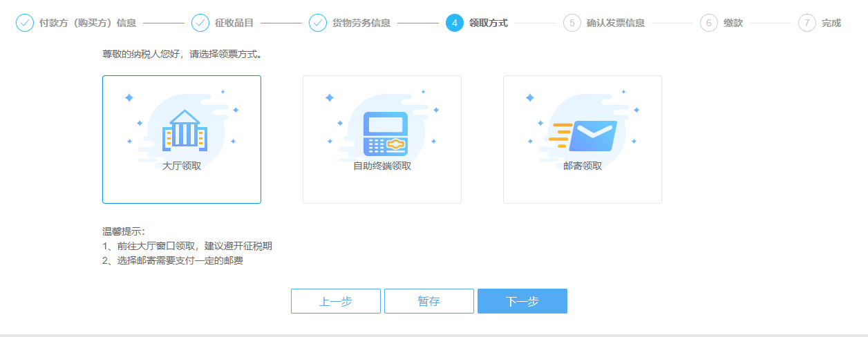The height and width of the screenshot is (337, 868).
Task: Click the checkmark icon for 付款方（购买方）信息 step
Action: click(x=25, y=23)
